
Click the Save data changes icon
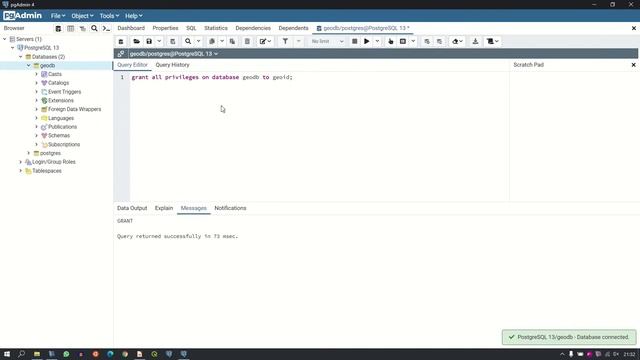[173, 41]
